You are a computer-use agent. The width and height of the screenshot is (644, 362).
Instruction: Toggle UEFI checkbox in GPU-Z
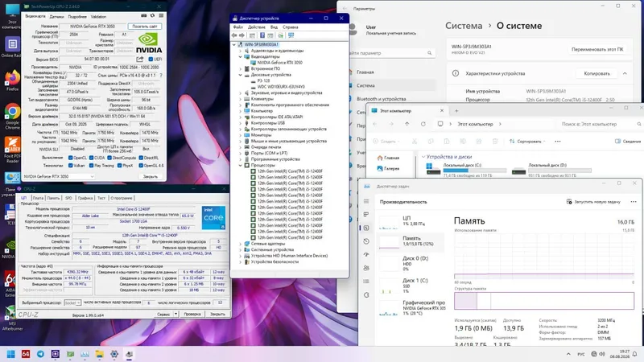151,59
